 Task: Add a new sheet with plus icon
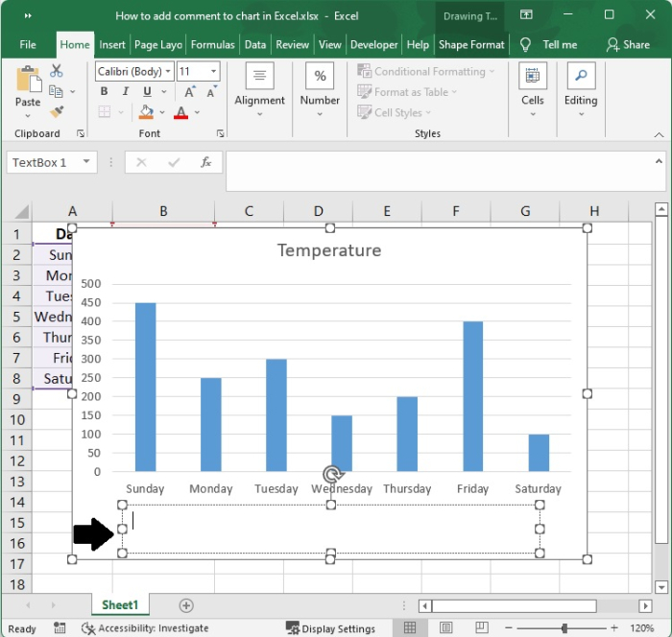186,605
